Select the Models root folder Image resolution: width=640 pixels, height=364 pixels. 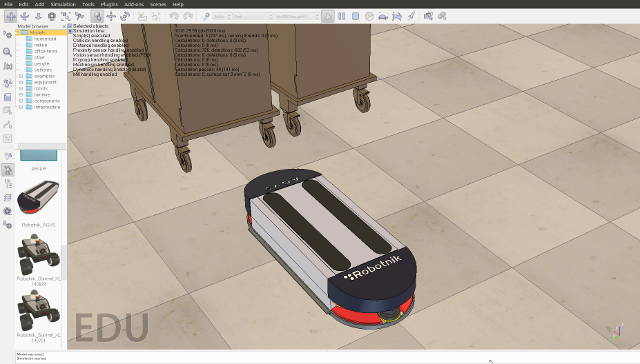(37, 32)
